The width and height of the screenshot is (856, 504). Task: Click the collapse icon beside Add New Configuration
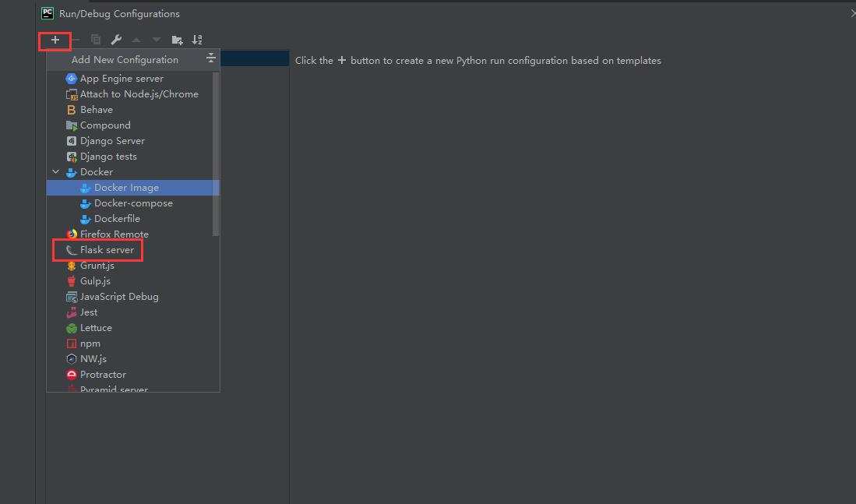click(x=211, y=59)
